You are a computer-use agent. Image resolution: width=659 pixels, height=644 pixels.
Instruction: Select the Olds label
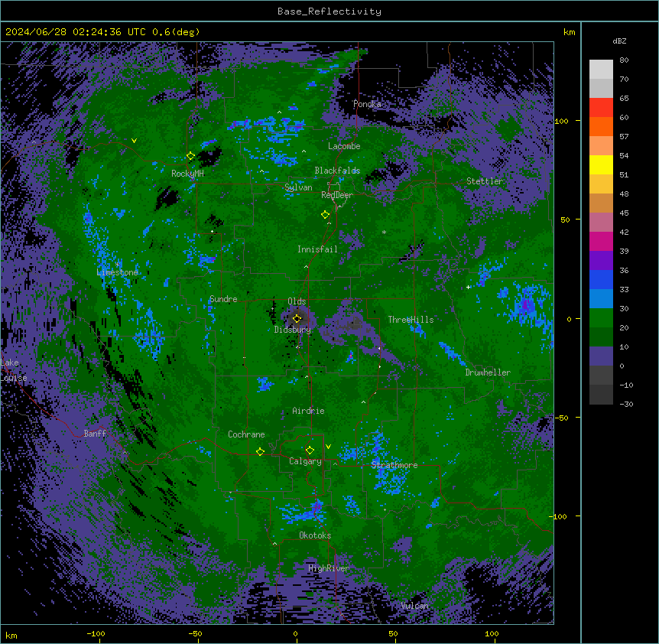[297, 301]
